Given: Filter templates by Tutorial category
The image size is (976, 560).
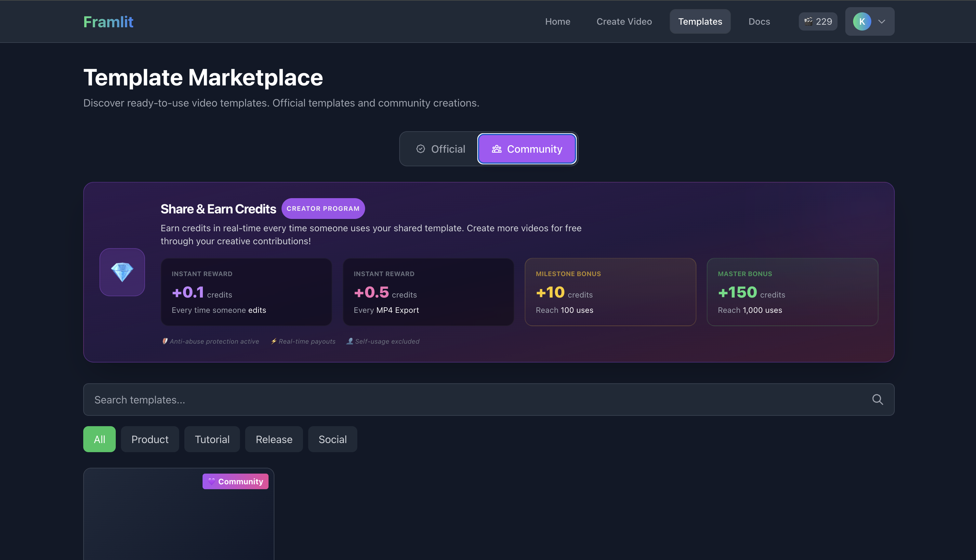Looking at the screenshot, I should pyautogui.click(x=212, y=439).
